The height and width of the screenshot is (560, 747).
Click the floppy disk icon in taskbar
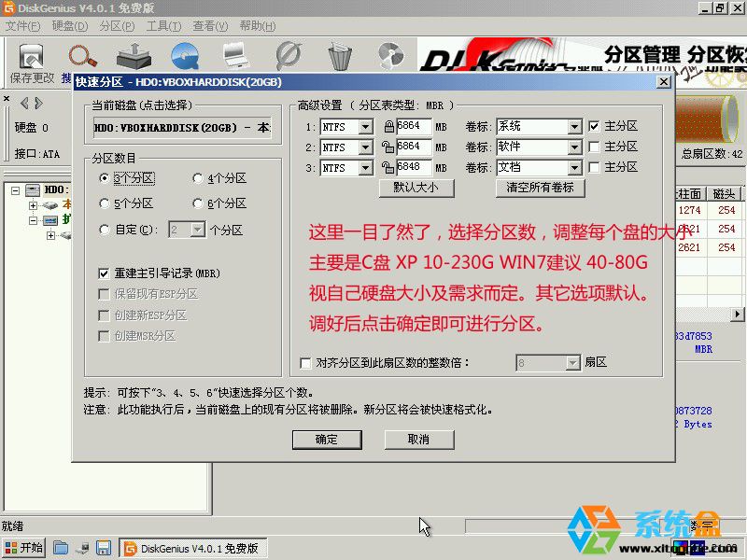(104, 548)
